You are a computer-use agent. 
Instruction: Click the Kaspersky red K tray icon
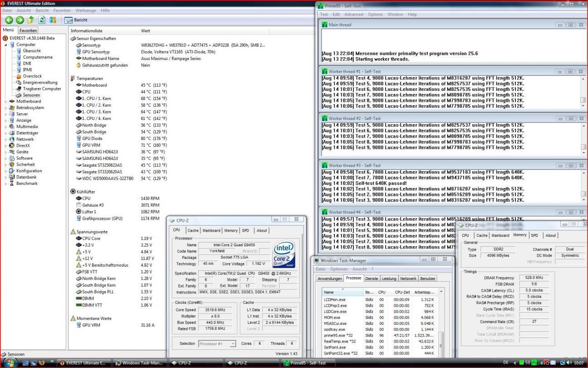[547, 363]
